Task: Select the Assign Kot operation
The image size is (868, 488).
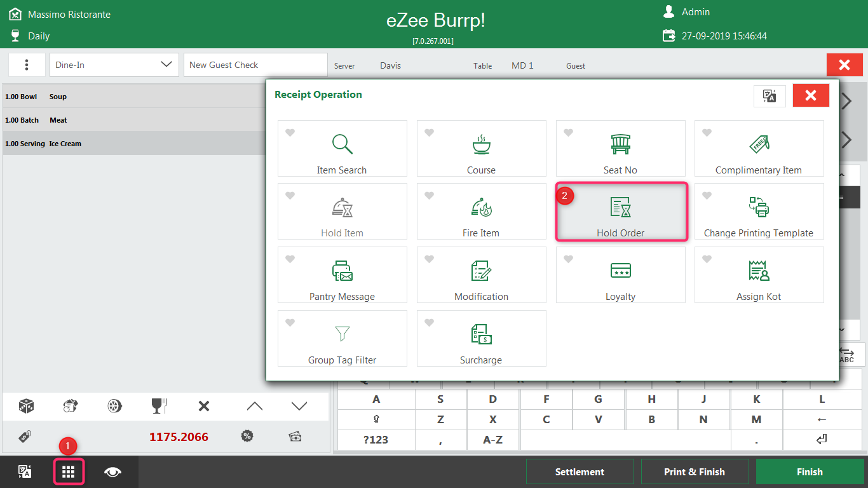Action: [759, 275]
